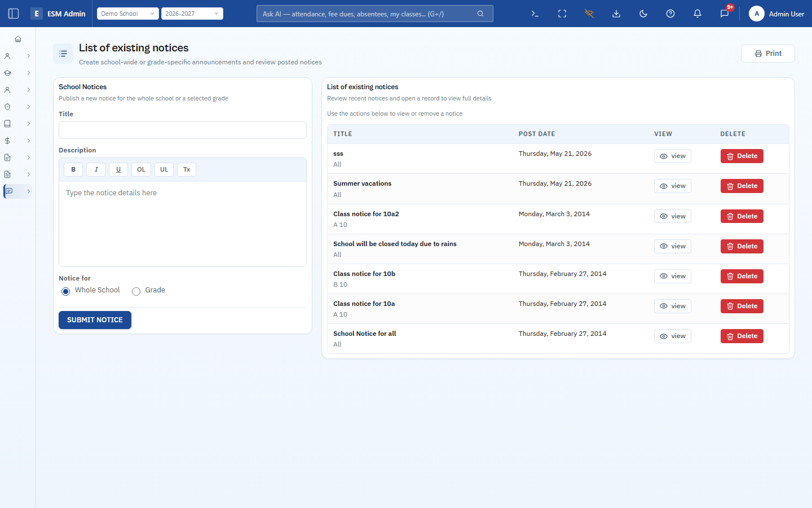
Task: Open chat message sidebar section
Action: pos(8,191)
